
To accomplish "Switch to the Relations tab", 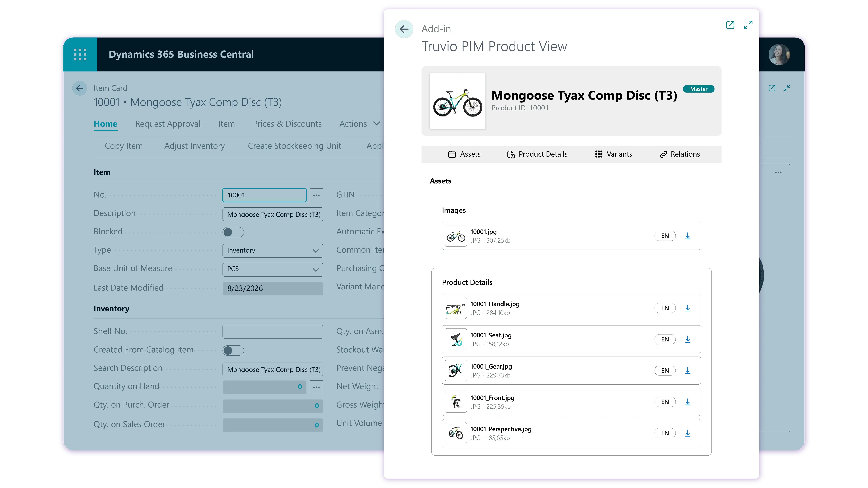I will 680,154.
